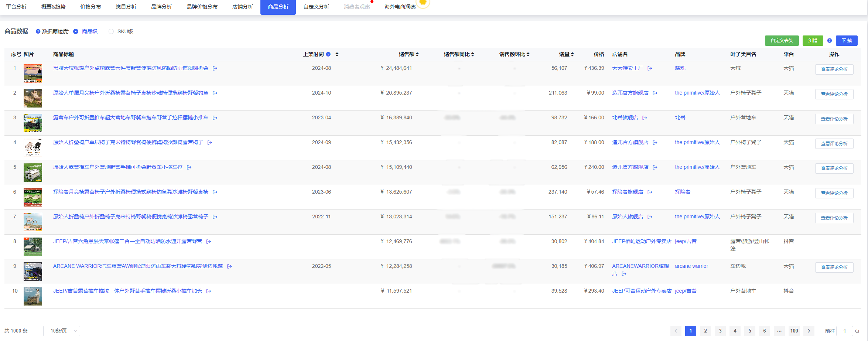Select 商品级 data granularity radio
The height and width of the screenshot is (341, 868).
[76, 31]
